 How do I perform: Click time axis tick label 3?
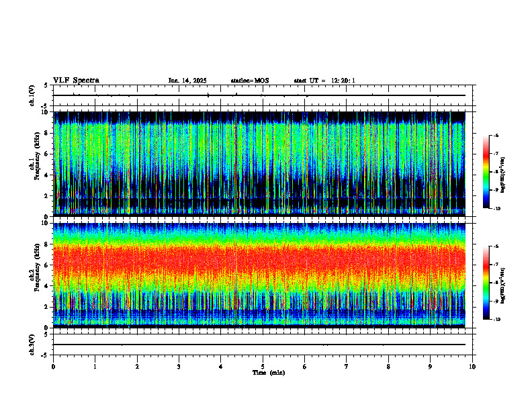point(179,367)
